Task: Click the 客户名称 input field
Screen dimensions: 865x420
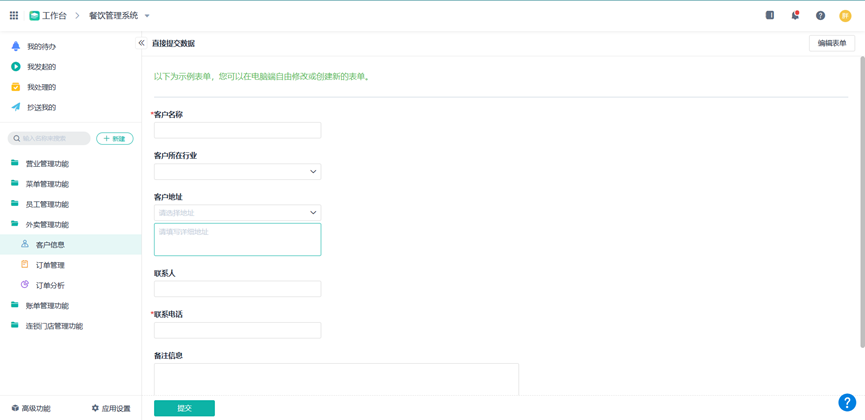Action: point(237,130)
